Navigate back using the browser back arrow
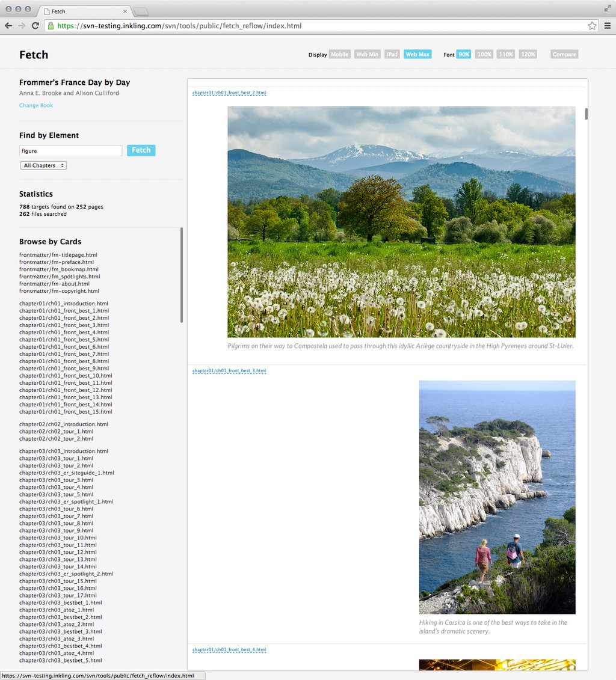 click(8, 25)
